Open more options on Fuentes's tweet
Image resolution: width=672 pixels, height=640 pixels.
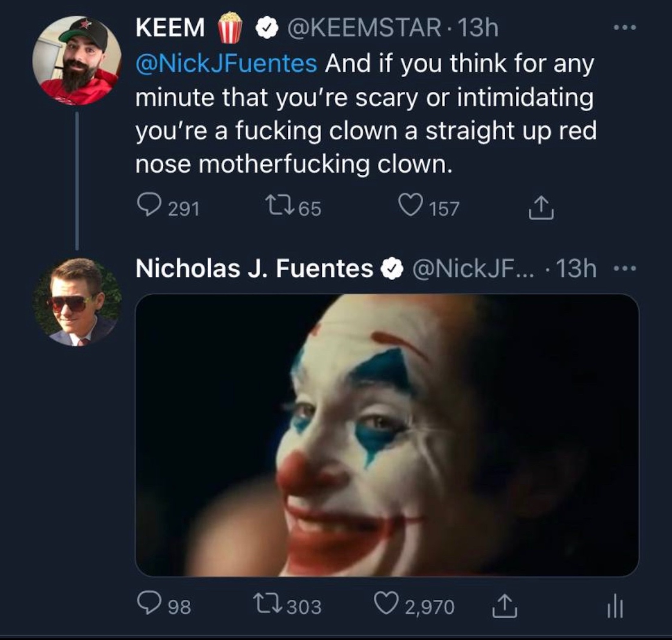point(625,269)
